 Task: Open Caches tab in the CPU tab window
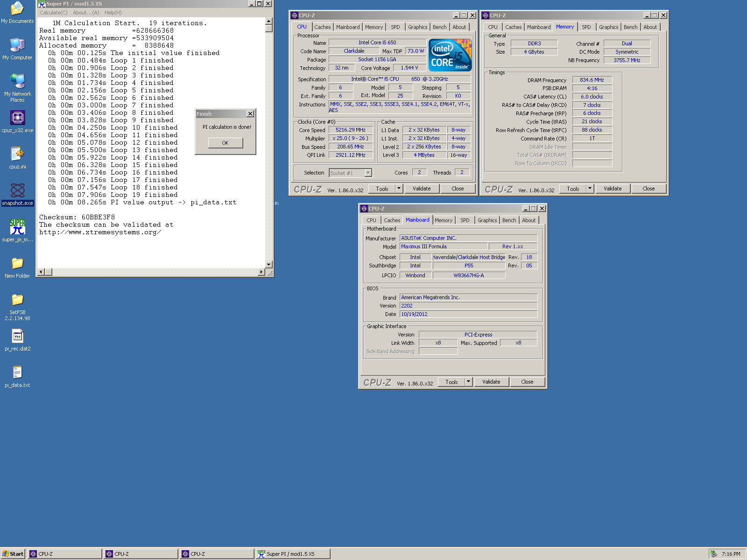pyautogui.click(x=322, y=27)
